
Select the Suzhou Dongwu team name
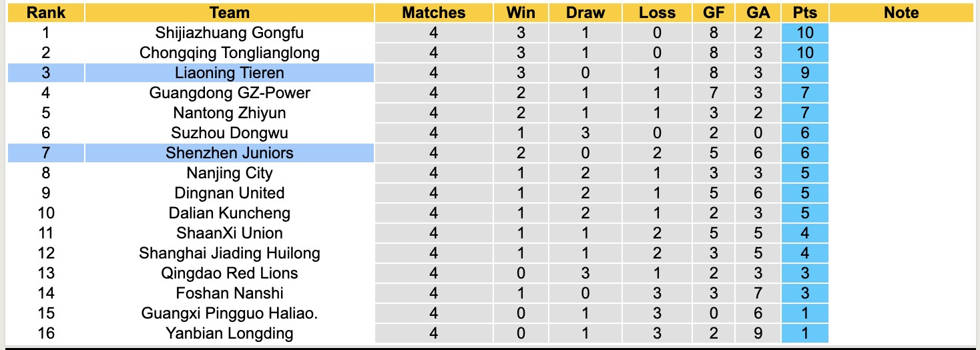coord(230,133)
